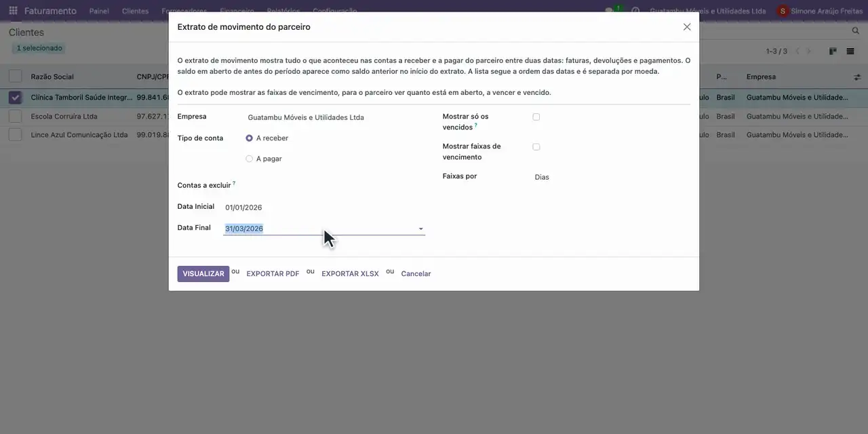Click the Data Inicial field 01/01/2026
Viewport: 868px width, 434px height.
click(324, 208)
